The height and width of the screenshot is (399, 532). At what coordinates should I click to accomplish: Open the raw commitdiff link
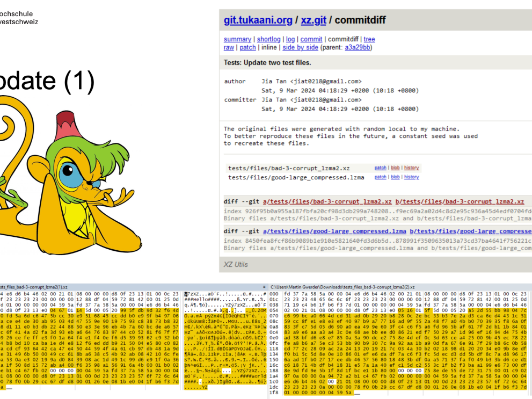(x=229, y=47)
